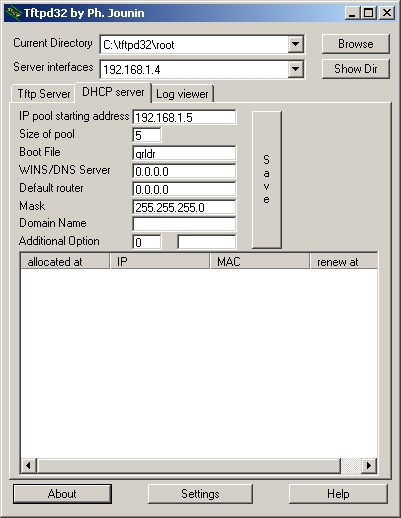Click the Show Dir button

coord(356,69)
